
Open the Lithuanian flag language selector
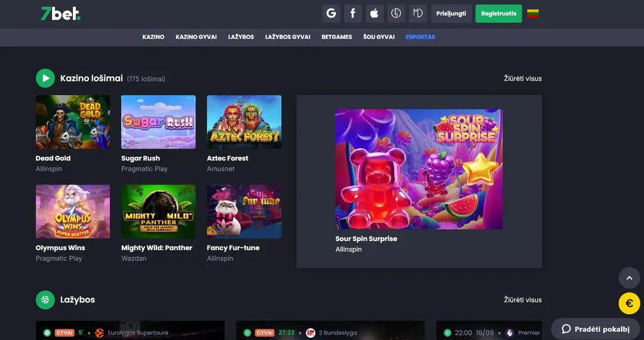click(x=533, y=13)
